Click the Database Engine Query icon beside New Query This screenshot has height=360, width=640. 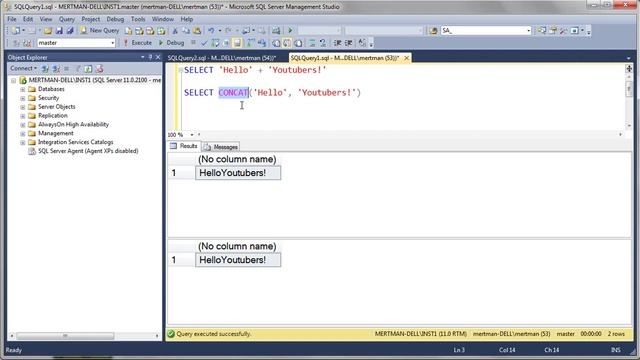coord(129,31)
